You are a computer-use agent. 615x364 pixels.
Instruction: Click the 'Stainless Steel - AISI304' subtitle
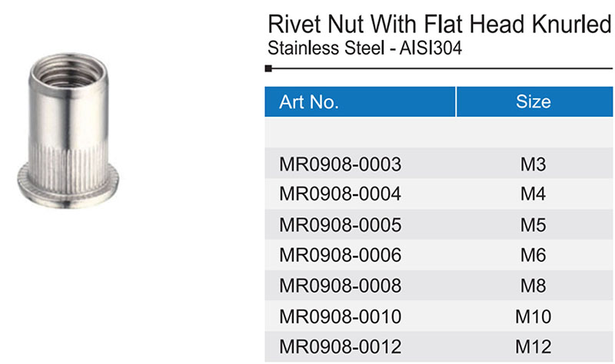pos(367,48)
